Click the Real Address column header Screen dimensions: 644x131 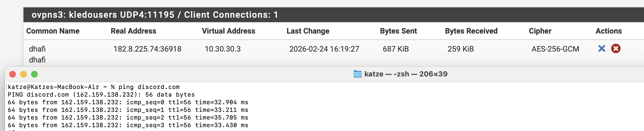point(133,31)
